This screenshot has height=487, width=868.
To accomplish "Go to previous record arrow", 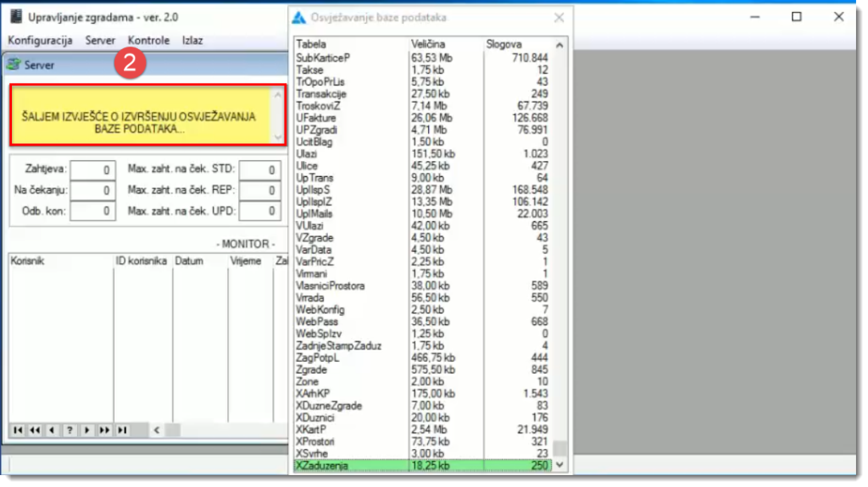I will coord(53,430).
